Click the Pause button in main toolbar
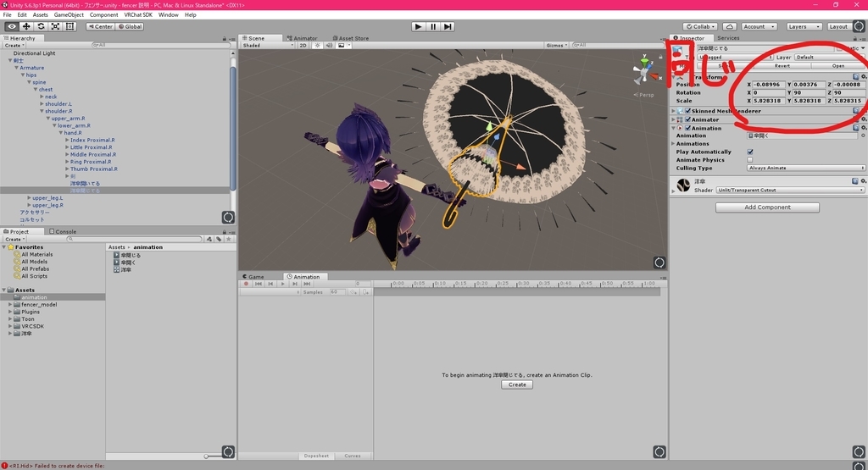Image resolution: width=868 pixels, height=470 pixels. coord(433,26)
